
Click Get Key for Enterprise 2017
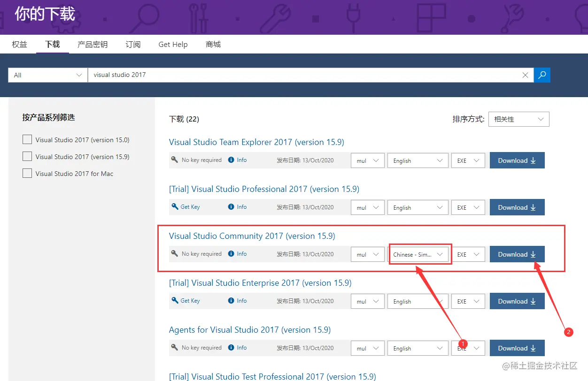pyautogui.click(x=190, y=301)
